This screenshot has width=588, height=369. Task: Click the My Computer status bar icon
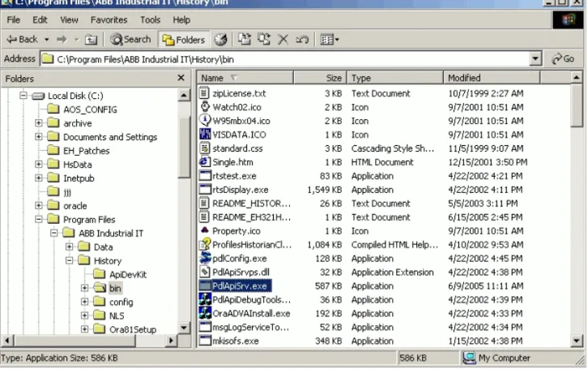point(469,358)
